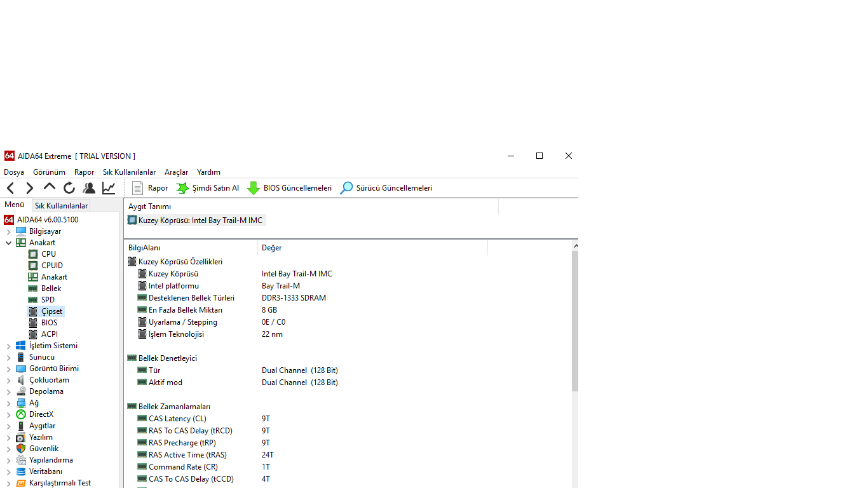
Task: Open the Sık Kullanılanlar menu in menu bar
Action: pos(129,172)
